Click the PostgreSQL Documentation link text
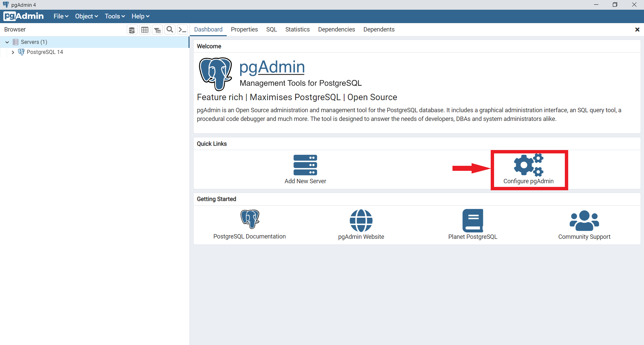This screenshot has width=644, height=345. point(250,236)
